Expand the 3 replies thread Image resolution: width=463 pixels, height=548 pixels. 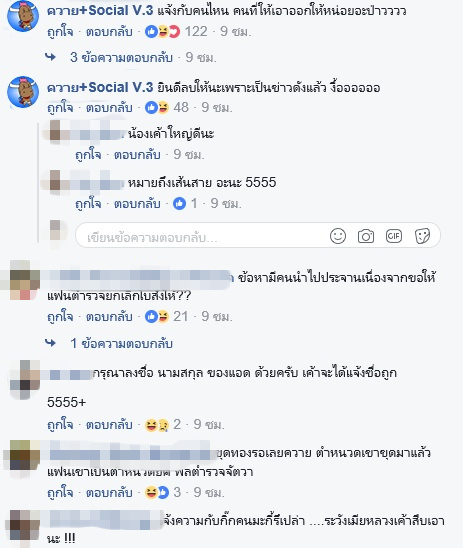(x=121, y=57)
